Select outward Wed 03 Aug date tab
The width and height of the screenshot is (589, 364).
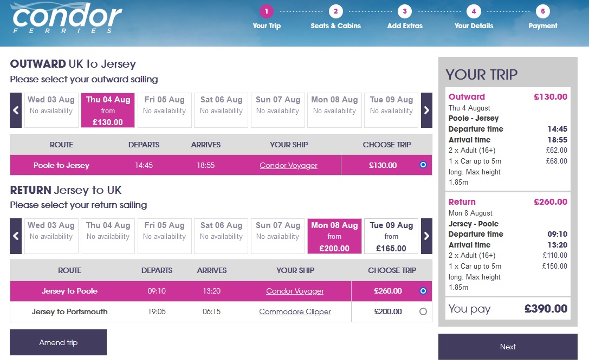(x=51, y=110)
